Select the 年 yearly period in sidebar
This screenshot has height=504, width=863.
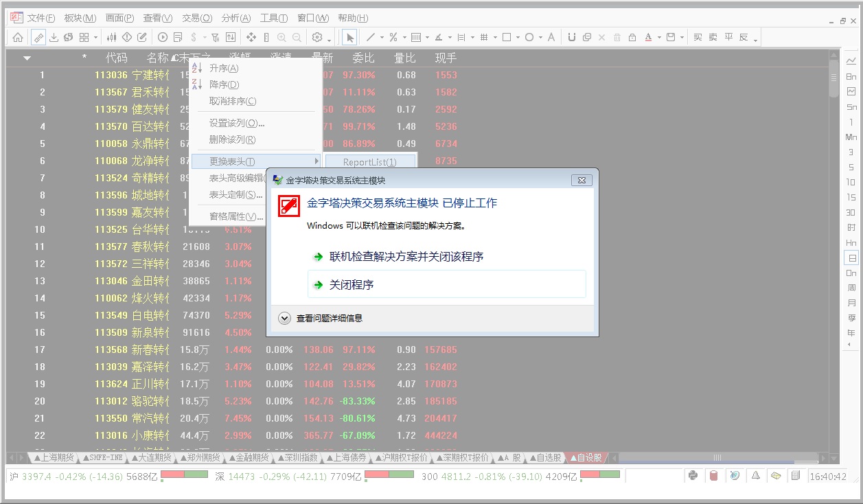[851, 333]
